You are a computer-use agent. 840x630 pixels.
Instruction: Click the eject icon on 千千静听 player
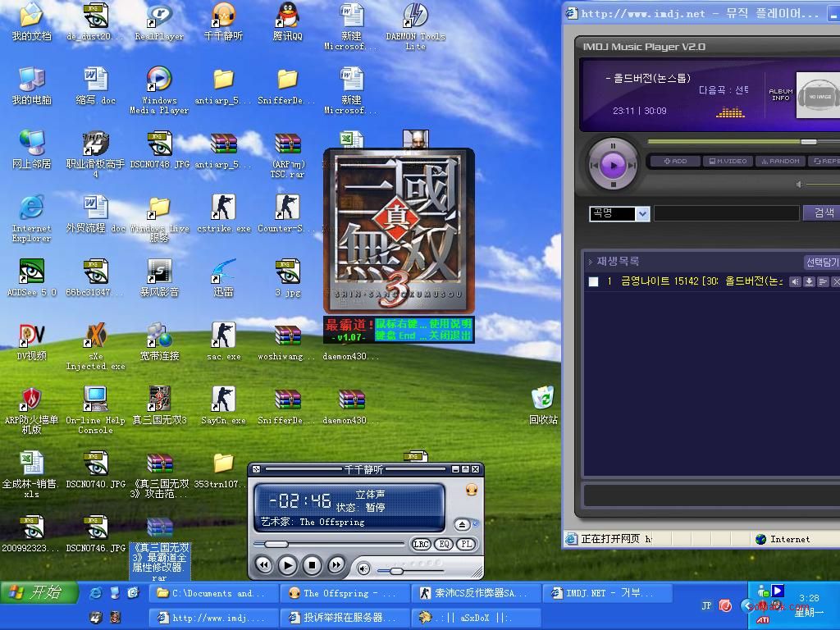tap(462, 525)
